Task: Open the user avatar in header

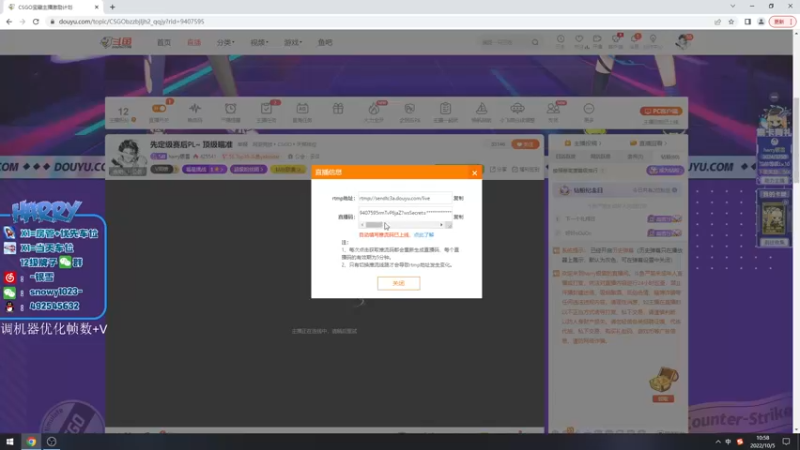Action: 682,42
